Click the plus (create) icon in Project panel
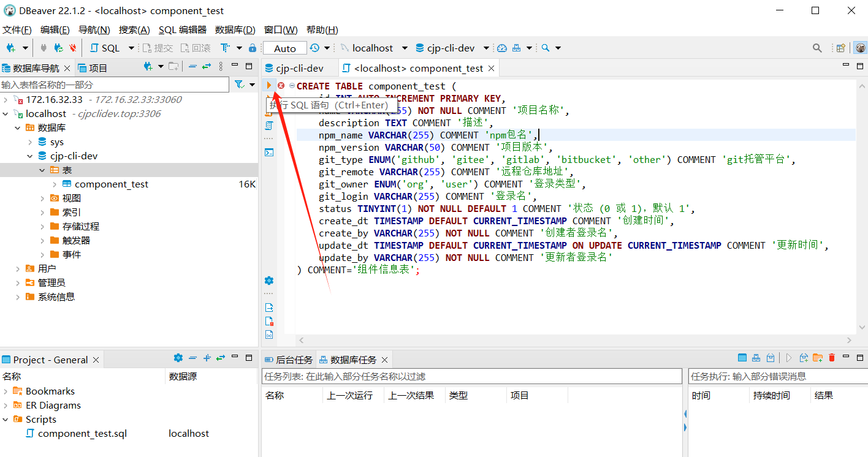The image size is (868, 457). (207, 358)
